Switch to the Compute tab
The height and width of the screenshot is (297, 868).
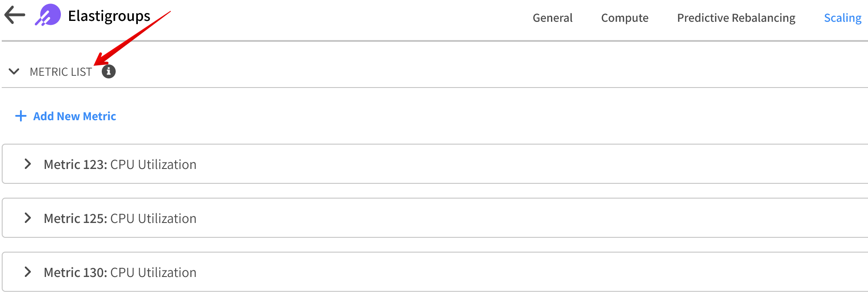[624, 18]
